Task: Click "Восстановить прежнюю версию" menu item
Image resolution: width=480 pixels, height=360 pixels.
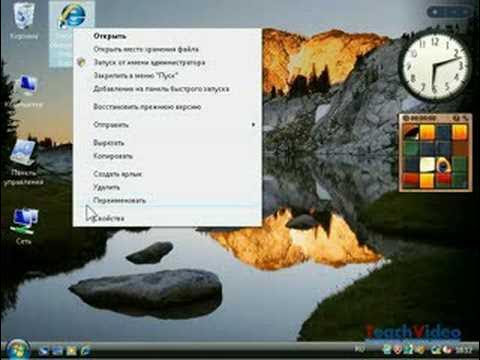Action: [x=167, y=107]
